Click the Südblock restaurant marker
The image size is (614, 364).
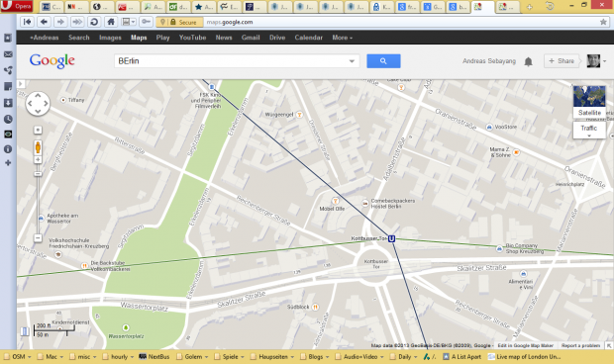coord(315,307)
